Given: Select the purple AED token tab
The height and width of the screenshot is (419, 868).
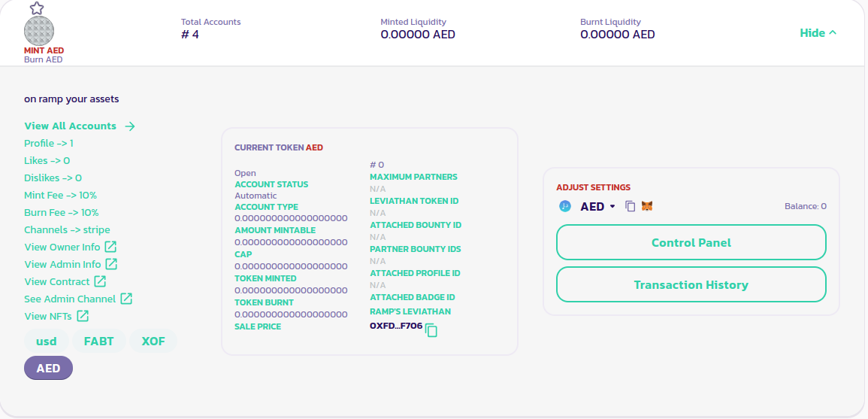Looking at the screenshot, I should 49,368.
